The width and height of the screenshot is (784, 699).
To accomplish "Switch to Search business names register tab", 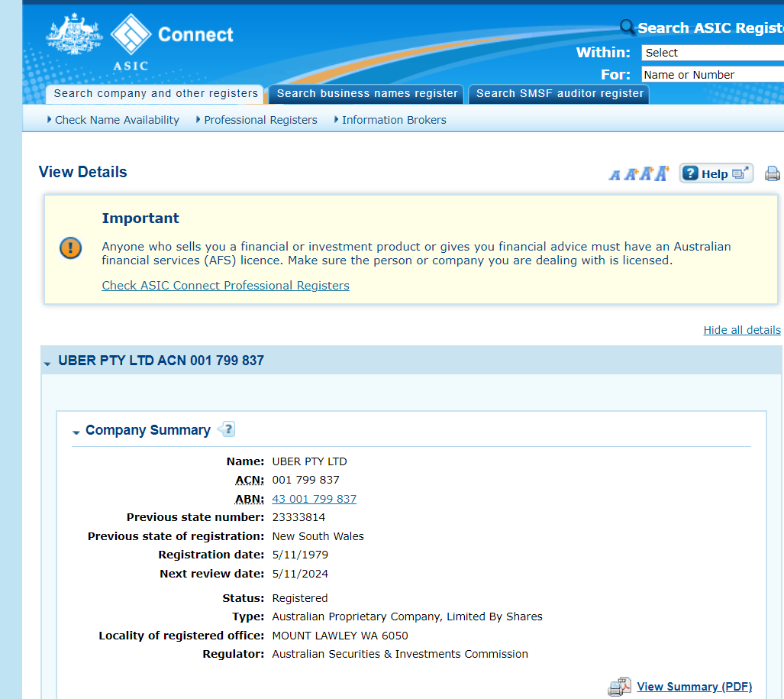I will point(366,94).
